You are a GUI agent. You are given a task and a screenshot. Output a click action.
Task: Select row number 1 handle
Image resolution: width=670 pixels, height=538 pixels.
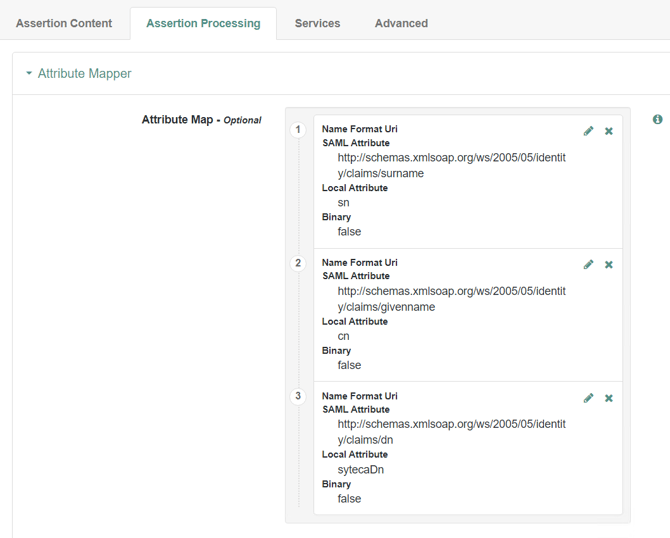coord(298,130)
